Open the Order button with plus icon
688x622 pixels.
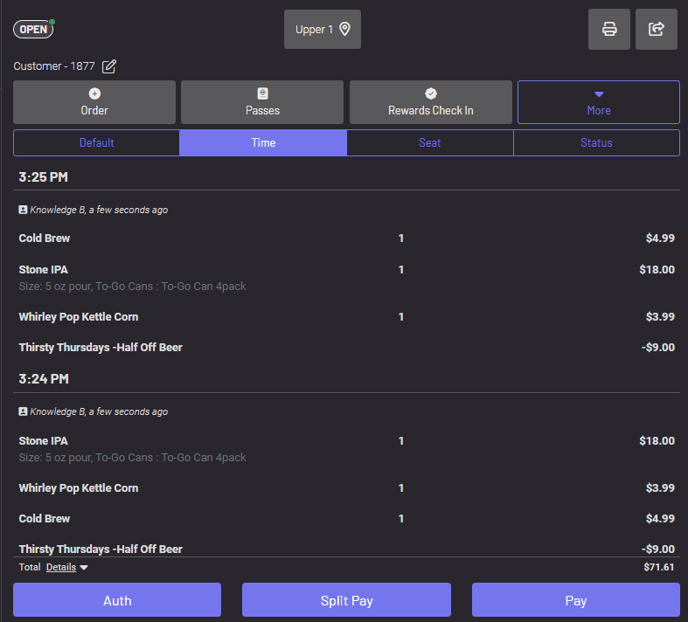click(94, 102)
